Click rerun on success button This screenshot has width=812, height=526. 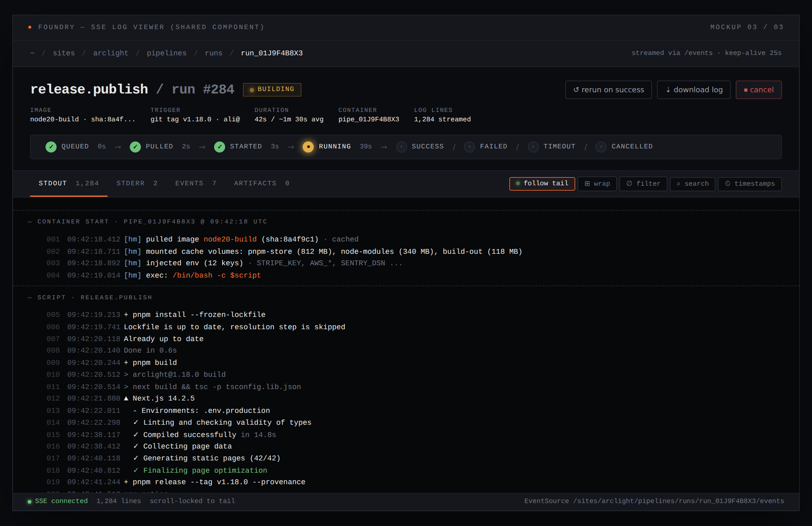[x=608, y=90]
